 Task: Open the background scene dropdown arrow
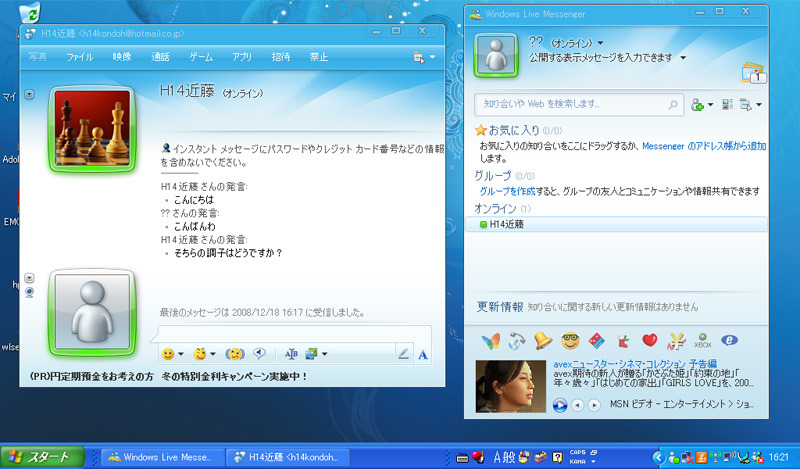pos(324,354)
